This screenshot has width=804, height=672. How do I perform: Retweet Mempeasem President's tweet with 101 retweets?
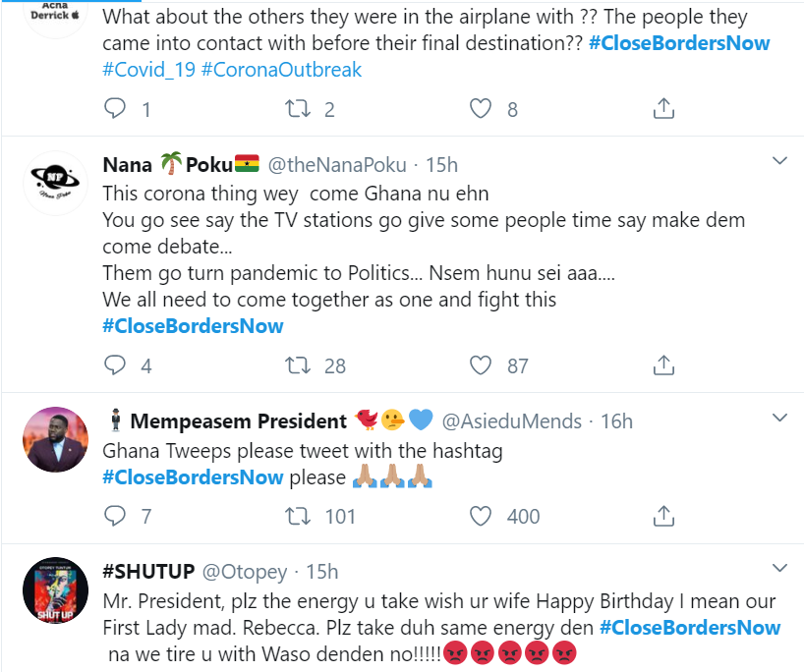point(297,516)
